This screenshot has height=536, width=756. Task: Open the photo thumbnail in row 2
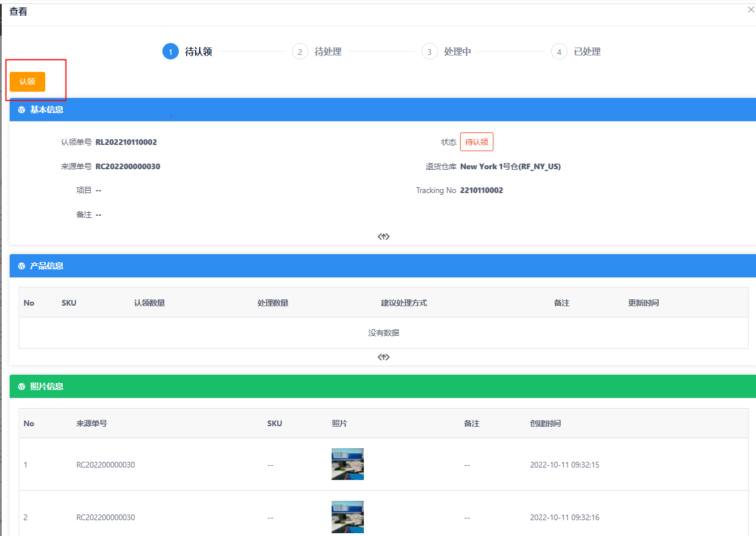click(347, 517)
